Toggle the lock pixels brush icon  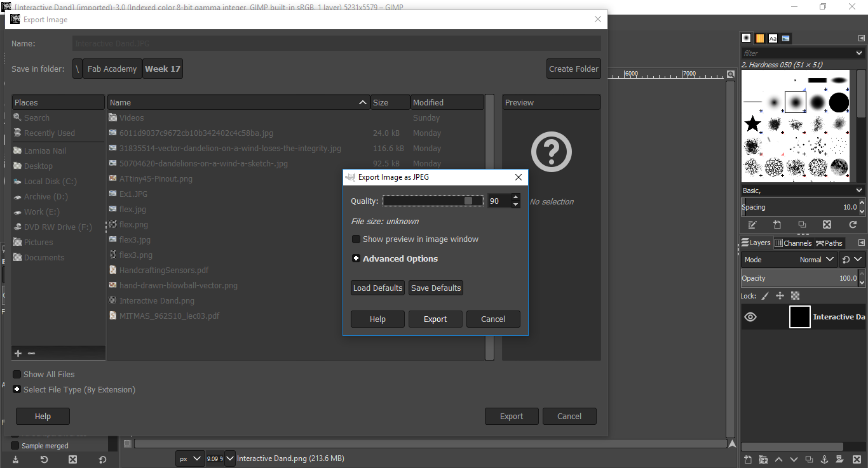tap(765, 296)
